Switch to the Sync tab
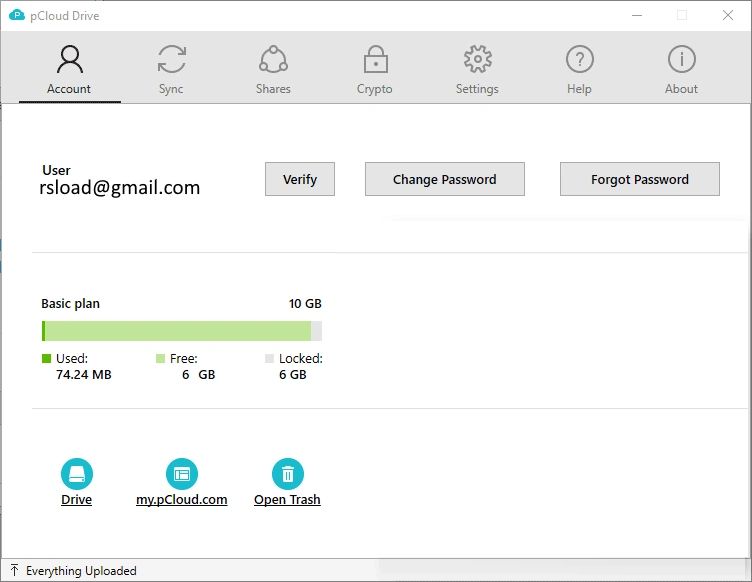Image resolution: width=752 pixels, height=582 pixels. click(x=171, y=70)
